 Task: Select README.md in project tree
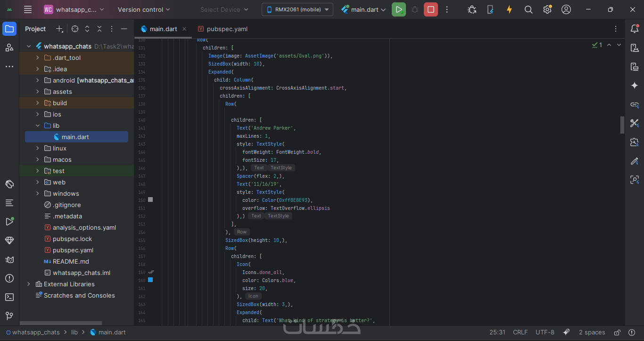click(x=71, y=261)
